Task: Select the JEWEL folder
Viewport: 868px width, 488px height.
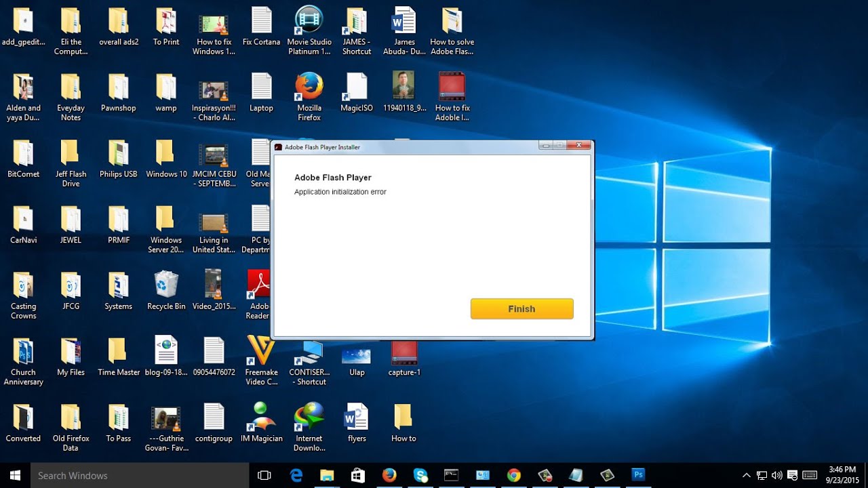Action: [71, 224]
